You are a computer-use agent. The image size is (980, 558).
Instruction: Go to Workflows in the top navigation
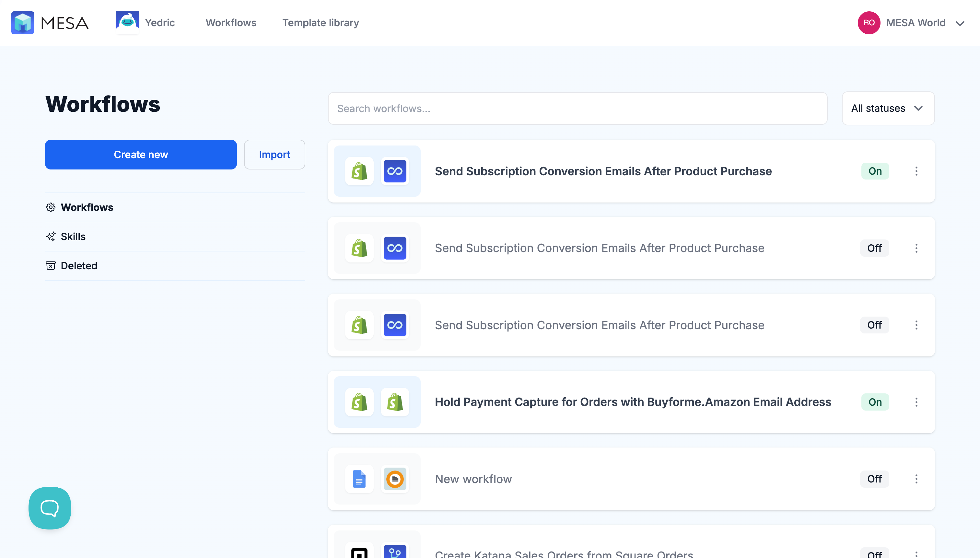(231, 23)
